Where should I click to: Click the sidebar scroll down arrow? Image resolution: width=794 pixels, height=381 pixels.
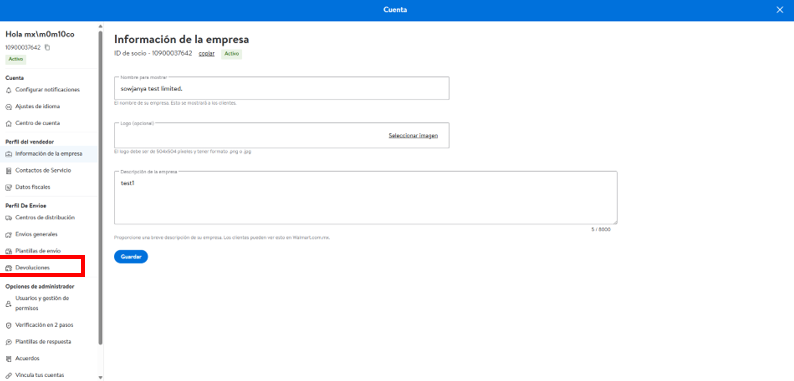[x=100, y=377]
